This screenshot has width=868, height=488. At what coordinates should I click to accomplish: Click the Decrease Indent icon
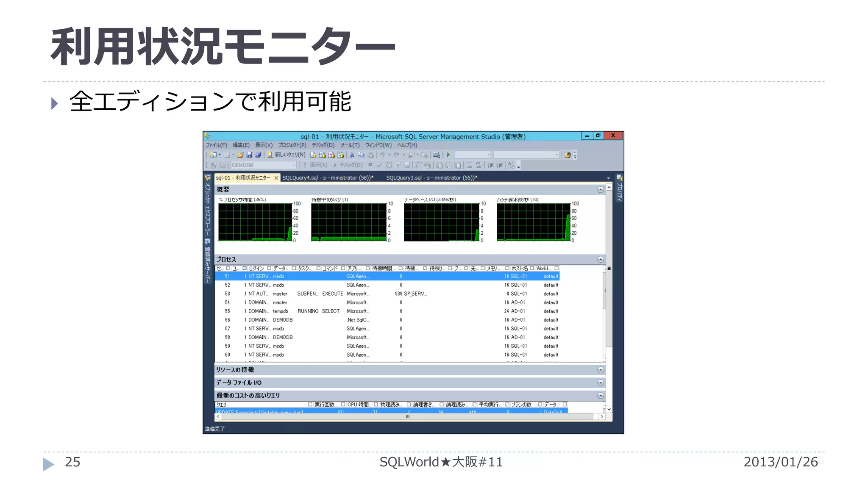click(x=490, y=165)
